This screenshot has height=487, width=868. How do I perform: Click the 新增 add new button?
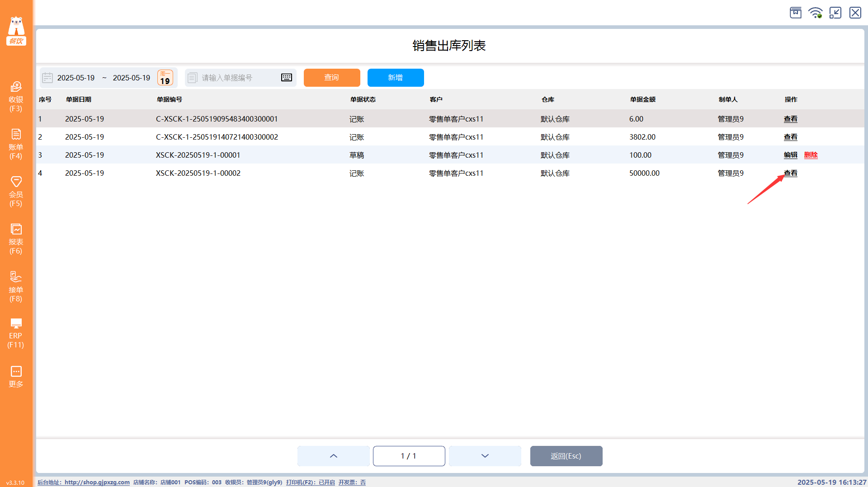click(x=396, y=78)
